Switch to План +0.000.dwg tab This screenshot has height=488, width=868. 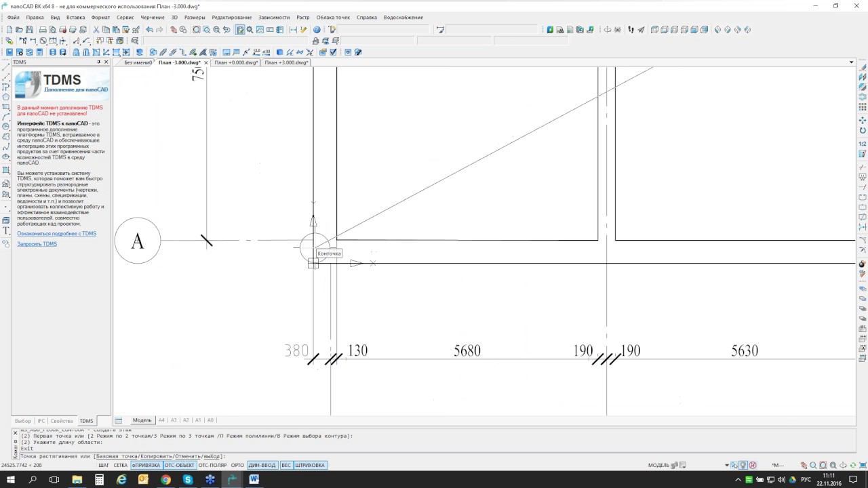tap(236, 62)
